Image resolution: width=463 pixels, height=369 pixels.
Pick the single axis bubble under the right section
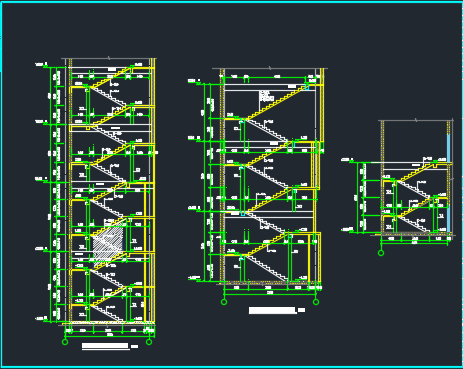(381, 253)
